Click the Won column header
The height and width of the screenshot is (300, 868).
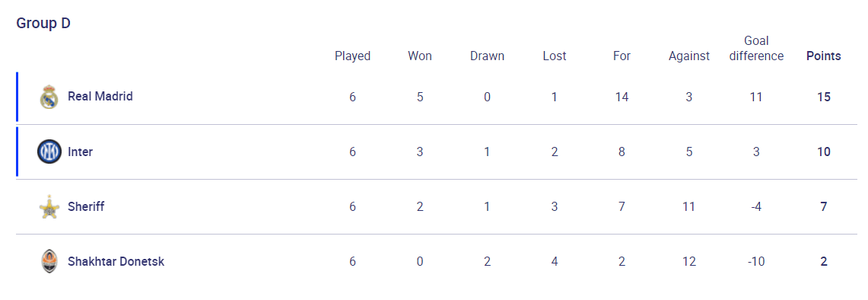[420, 56]
